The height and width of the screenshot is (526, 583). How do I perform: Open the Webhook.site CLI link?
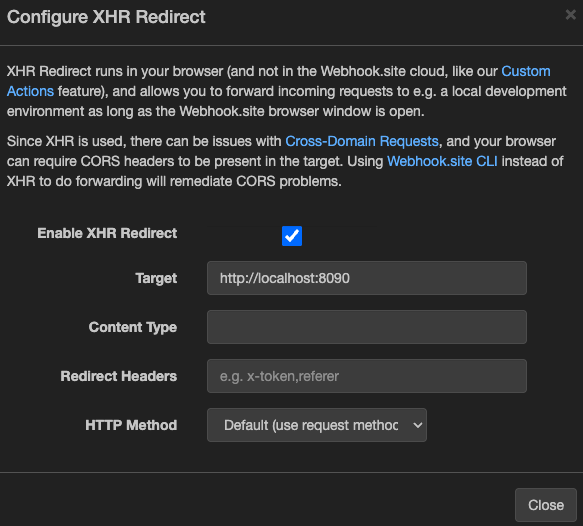coord(442,161)
